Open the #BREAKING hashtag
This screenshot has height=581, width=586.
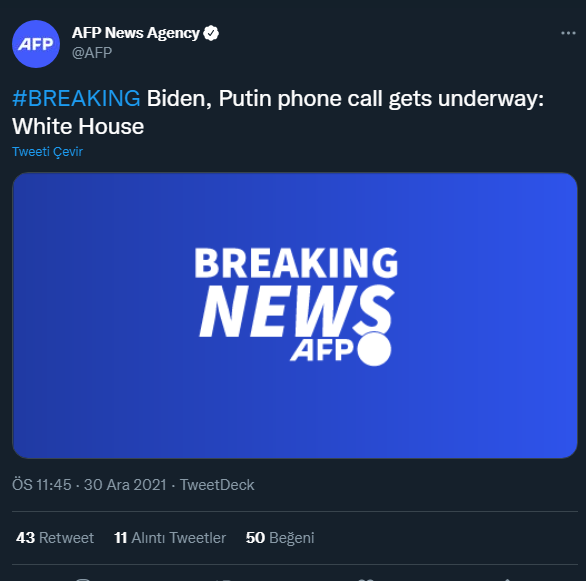pos(76,99)
